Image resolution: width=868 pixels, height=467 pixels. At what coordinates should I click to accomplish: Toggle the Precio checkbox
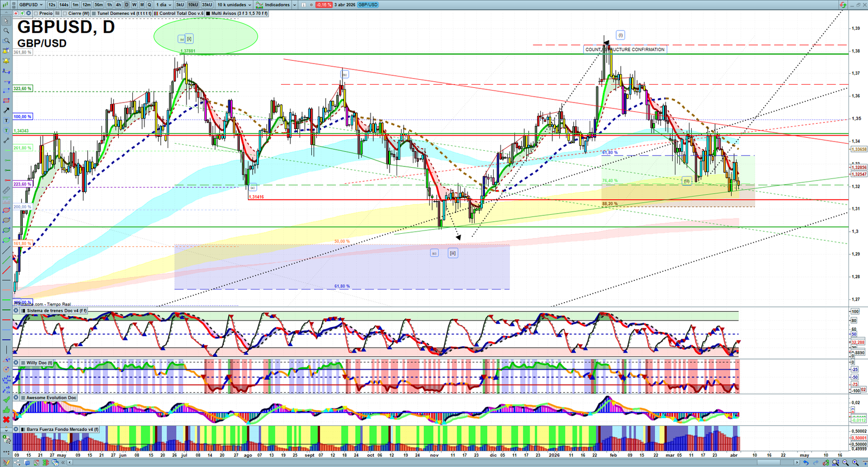36,14
